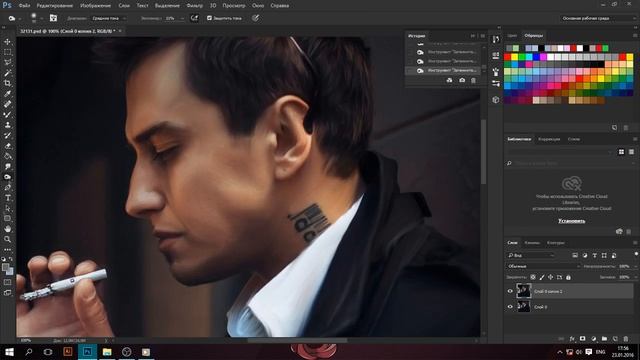Click the 'Установить' link
The width and height of the screenshot is (640, 360).
(571, 221)
